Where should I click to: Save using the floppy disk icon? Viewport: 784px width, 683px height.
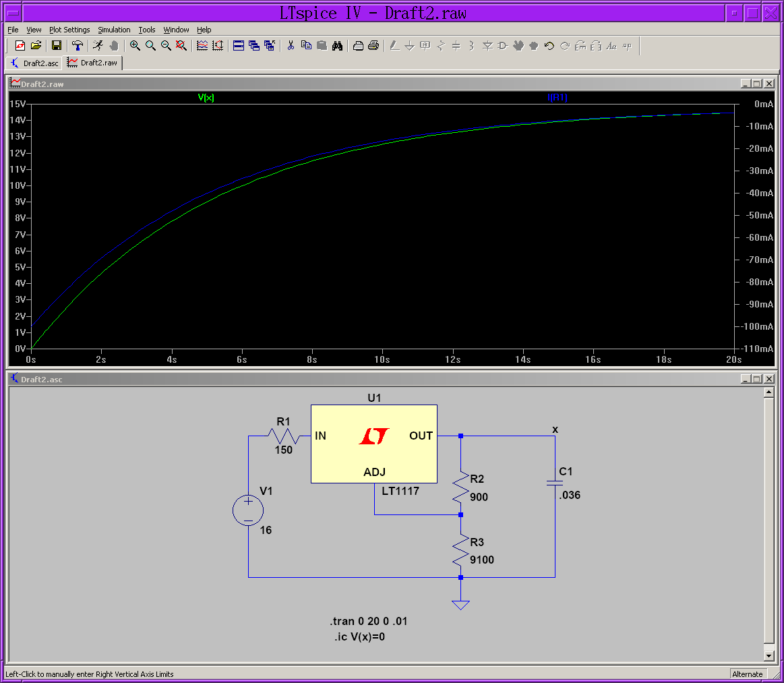coord(57,46)
